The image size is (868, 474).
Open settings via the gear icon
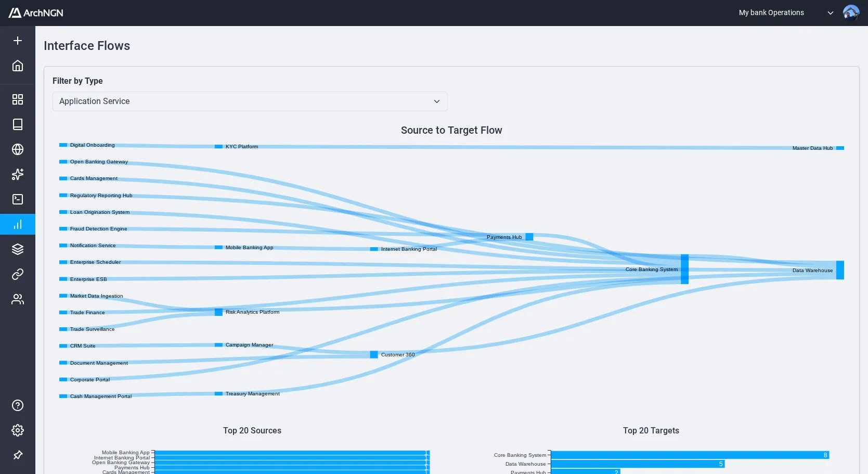tap(18, 430)
